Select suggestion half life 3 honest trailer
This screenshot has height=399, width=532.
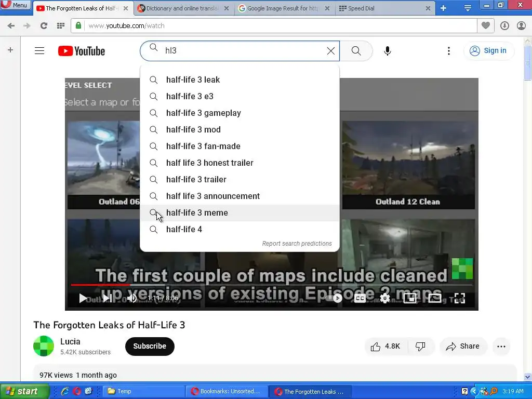click(x=240, y=163)
